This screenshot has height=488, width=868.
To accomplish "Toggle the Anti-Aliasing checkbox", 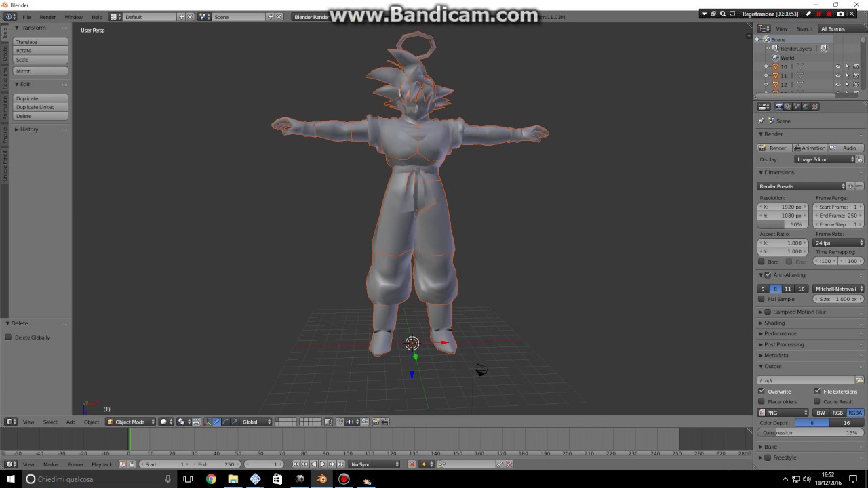I will (x=768, y=274).
